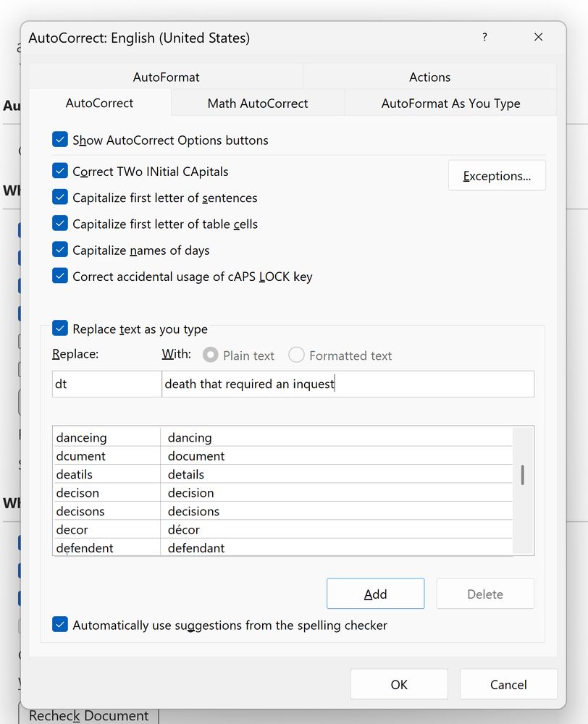Screen dimensions: 588x724
Task: Disable Capitalize first letter of sentences
Action: [x=60, y=198]
